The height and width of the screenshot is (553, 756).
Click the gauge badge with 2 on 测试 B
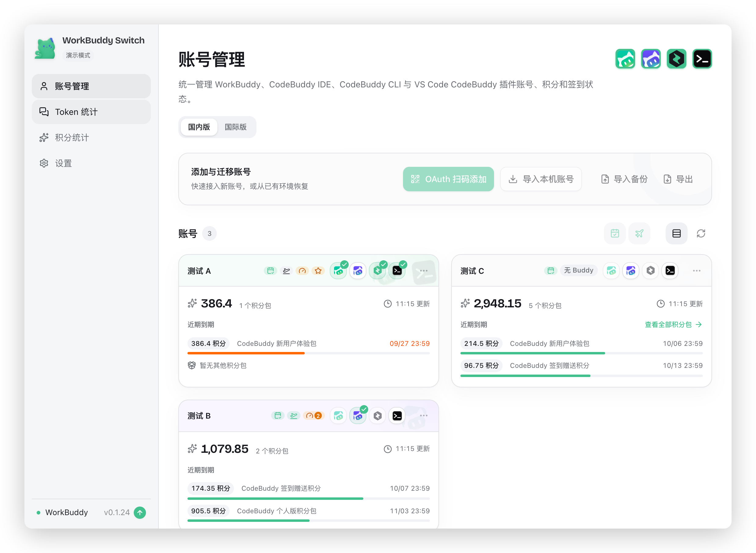tap(314, 416)
